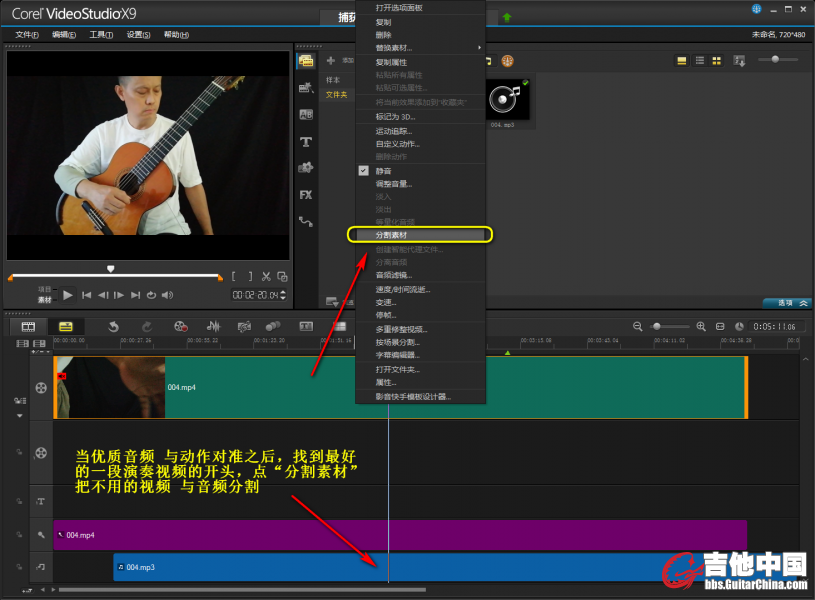Fit project in timeline window
Viewport: 815px width, 600px height.
(x=720, y=327)
